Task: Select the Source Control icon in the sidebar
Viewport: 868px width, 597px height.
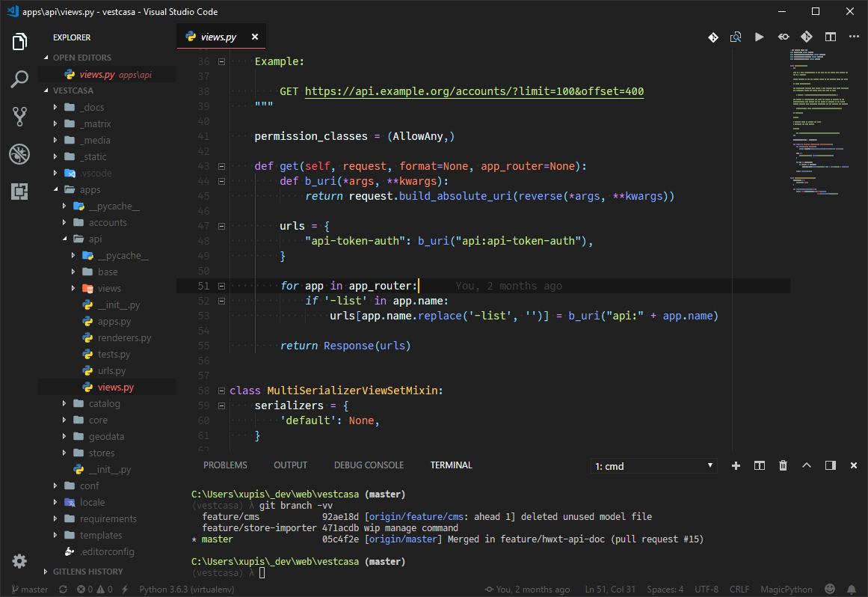Action: tap(19, 116)
